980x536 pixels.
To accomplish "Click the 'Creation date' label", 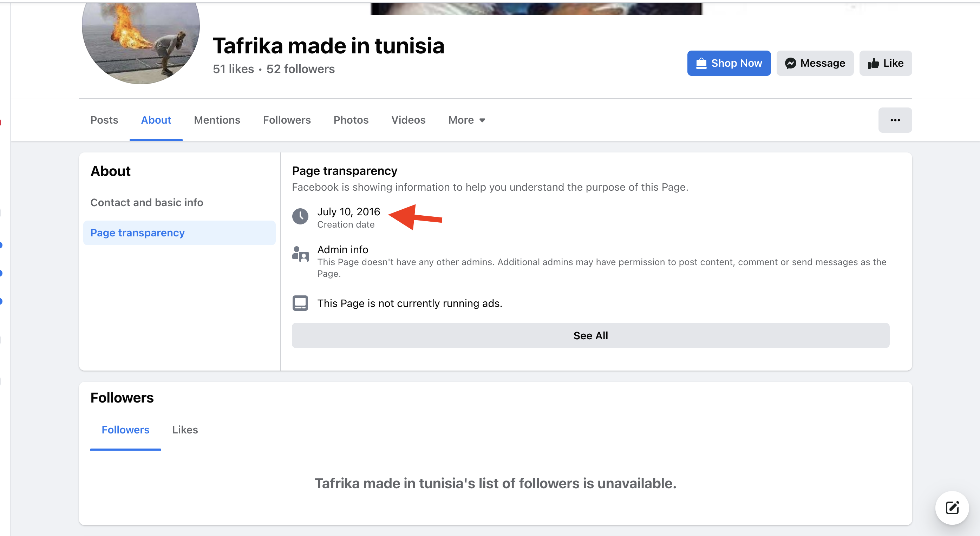I will pos(346,224).
